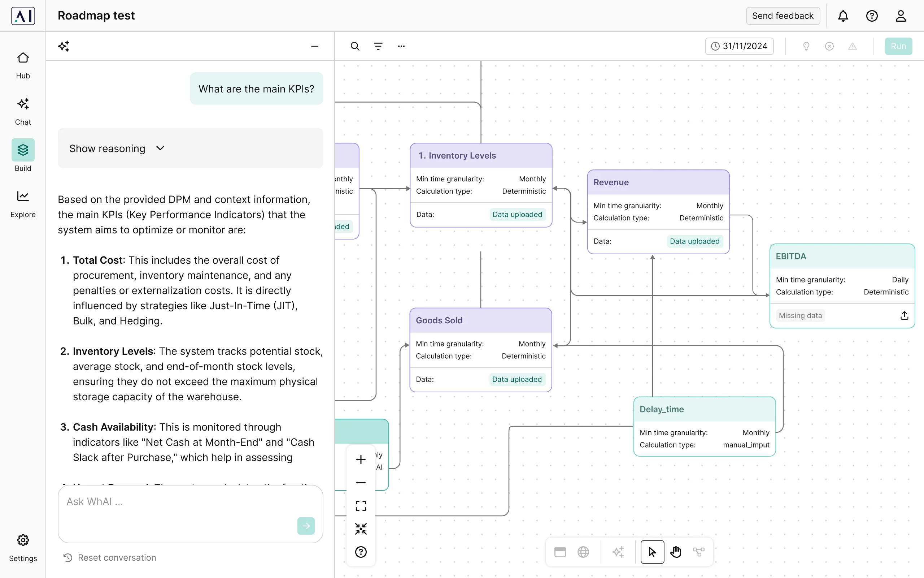The width and height of the screenshot is (924, 578).
Task: Zoom in on the canvas
Action: point(361,460)
